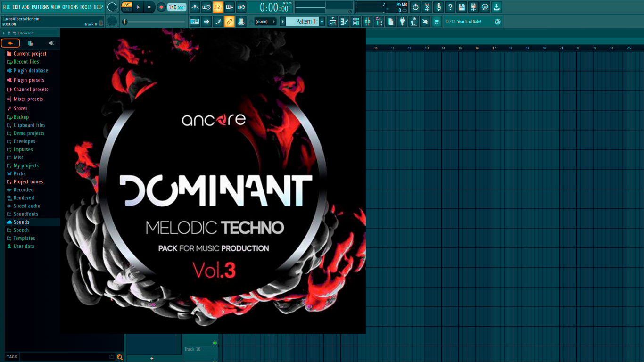Open the snap (none) dropdown
644x362 pixels.
click(x=265, y=22)
